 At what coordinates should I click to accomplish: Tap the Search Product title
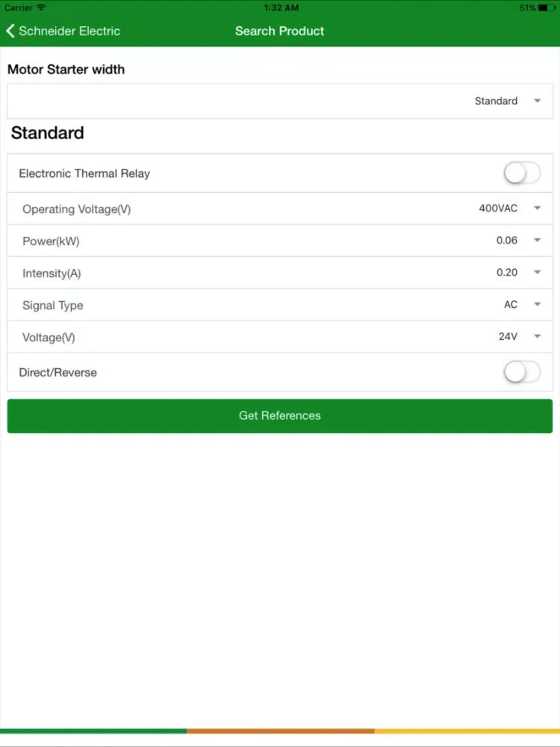coord(280,31)
